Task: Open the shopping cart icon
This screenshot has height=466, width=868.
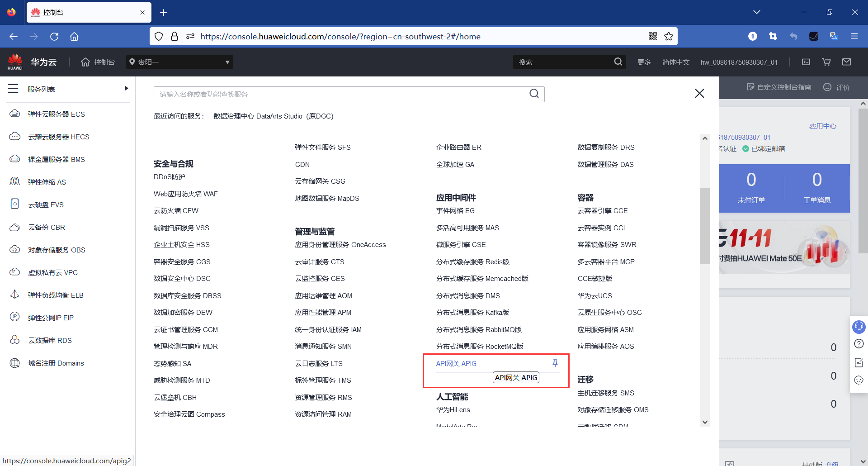Action: tap(826, 62)
